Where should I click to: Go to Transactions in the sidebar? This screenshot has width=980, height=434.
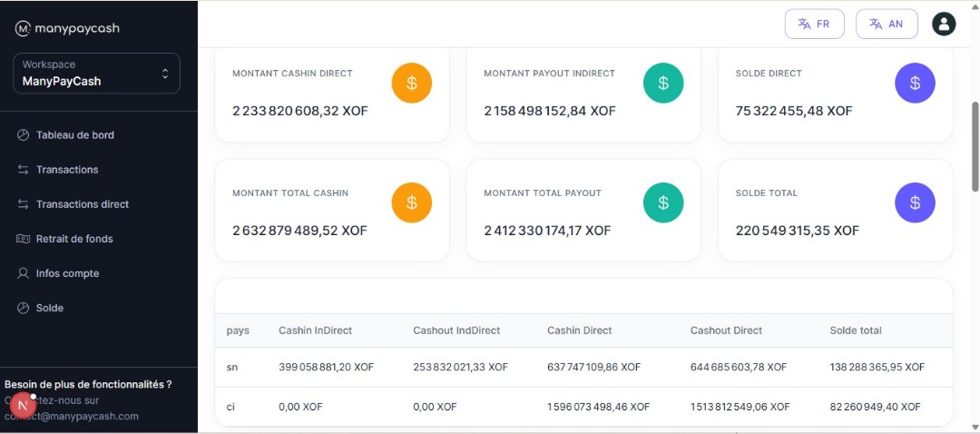tap(66, 170)
